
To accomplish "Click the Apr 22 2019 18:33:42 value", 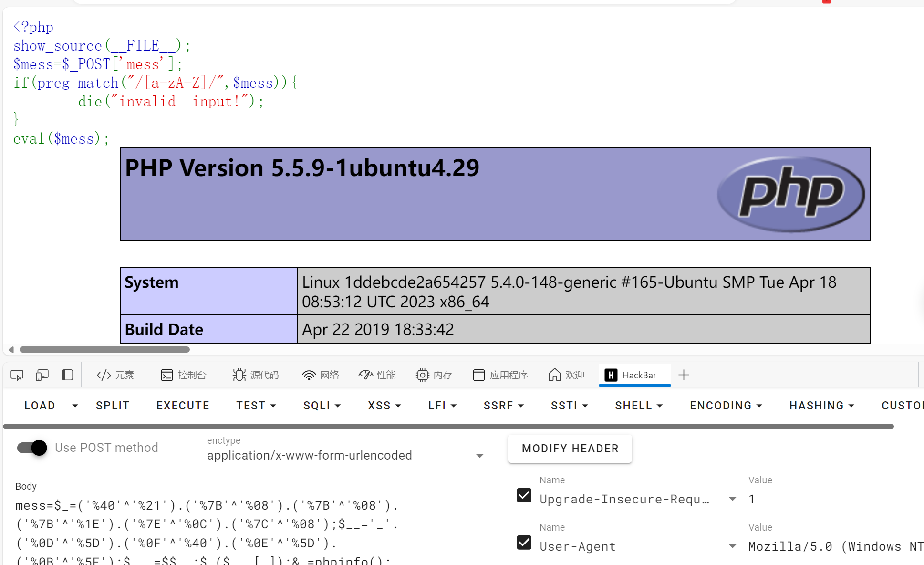I will 378,329.
